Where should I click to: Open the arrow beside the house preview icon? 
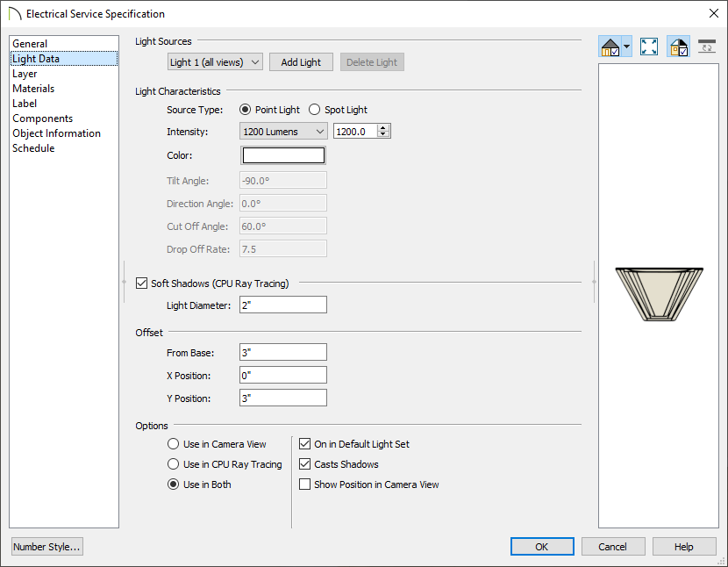(626, 47)
